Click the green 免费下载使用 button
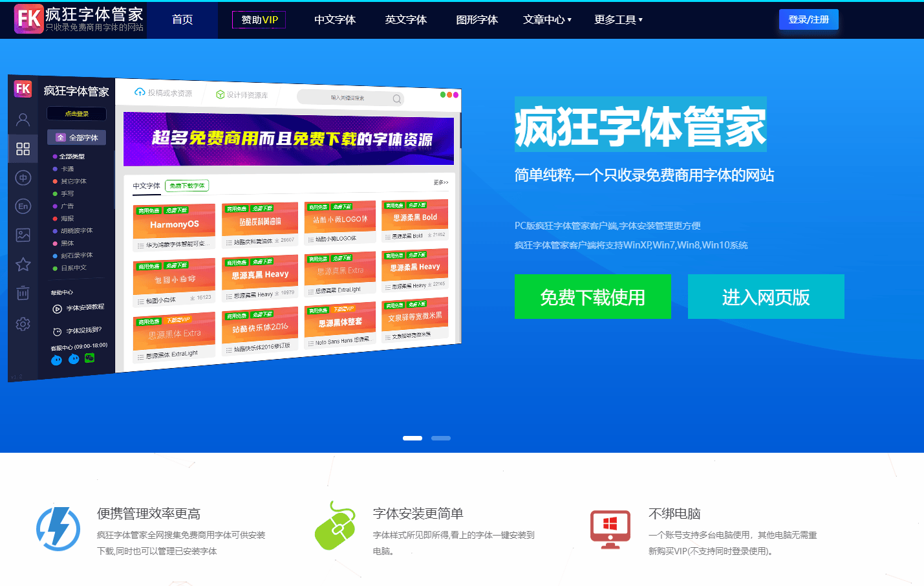 [592, 297]
